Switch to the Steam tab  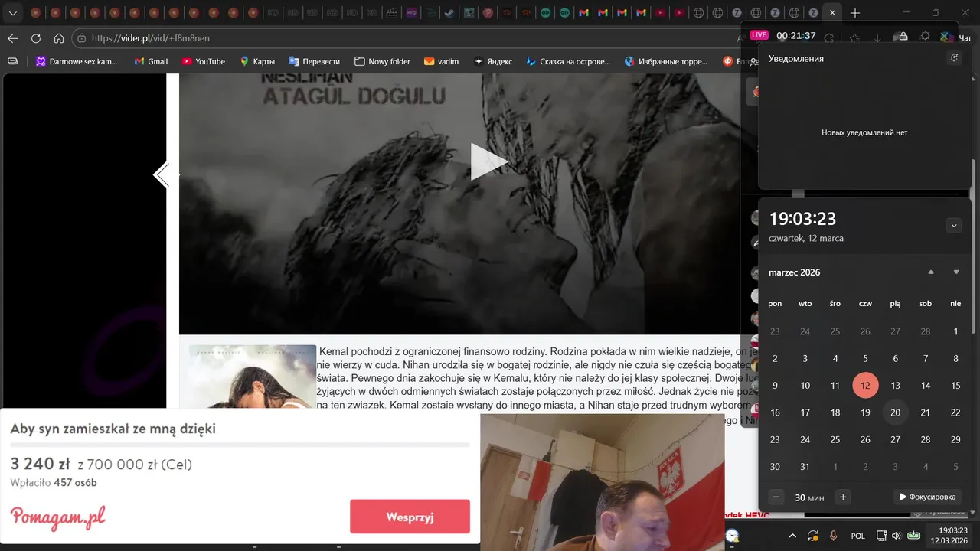click(x=449, y=13)
